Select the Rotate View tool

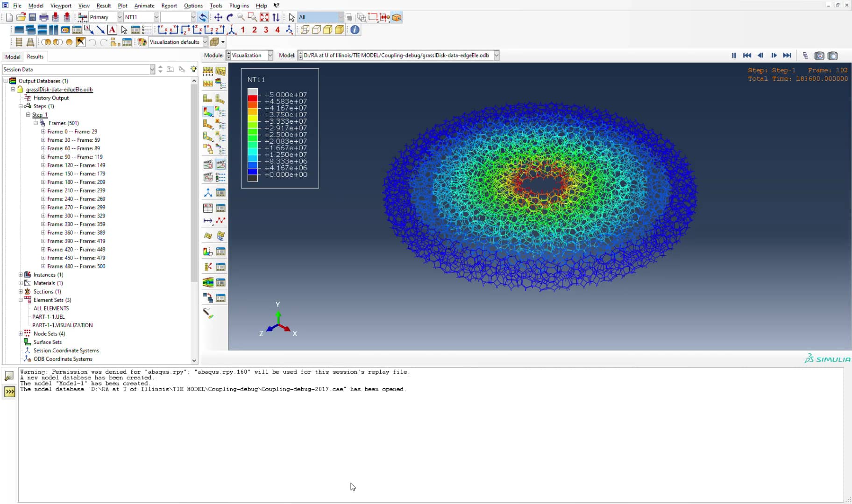pos(230,17)
